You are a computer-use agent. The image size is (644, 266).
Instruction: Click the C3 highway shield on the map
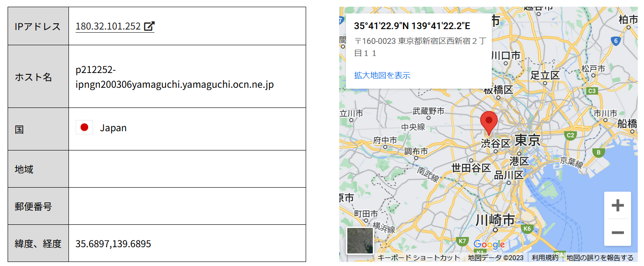click(x=592, y=91)
